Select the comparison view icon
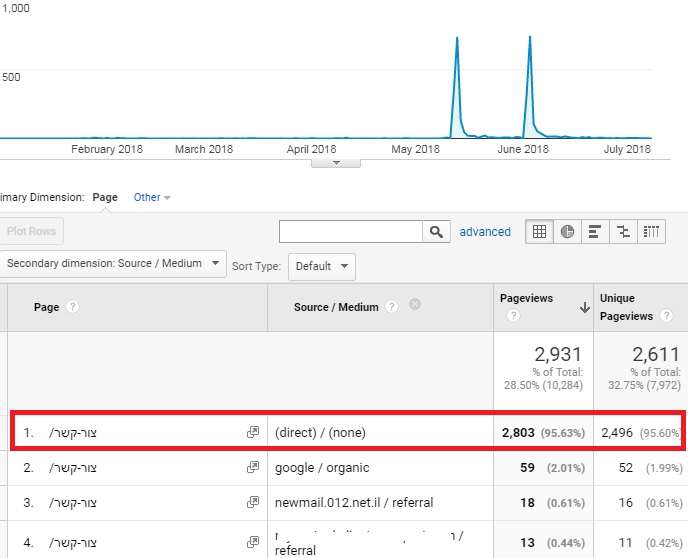 coord(623,232)
